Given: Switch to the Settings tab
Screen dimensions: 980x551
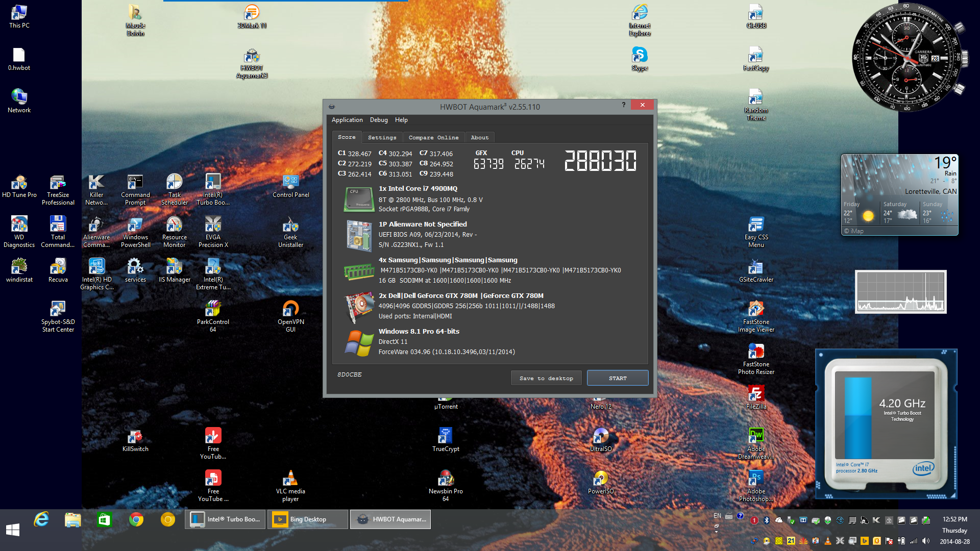Looking at the screenshot, I should point(382,137).
